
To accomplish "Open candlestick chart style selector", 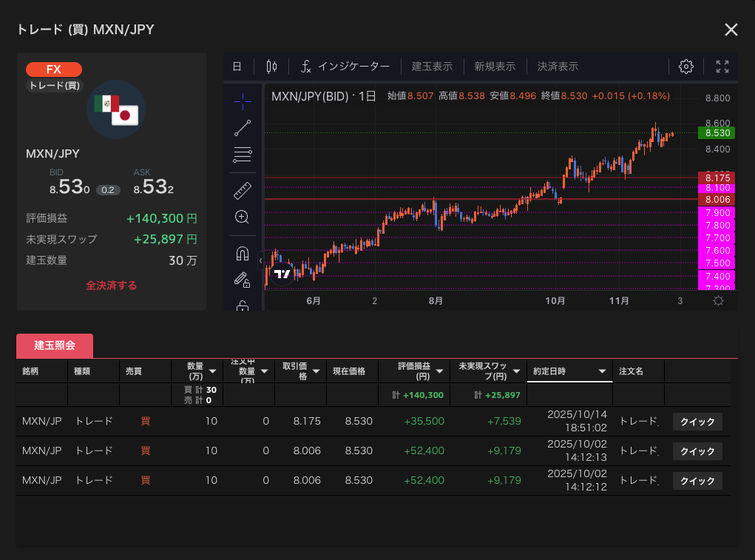I will [271, 67].
